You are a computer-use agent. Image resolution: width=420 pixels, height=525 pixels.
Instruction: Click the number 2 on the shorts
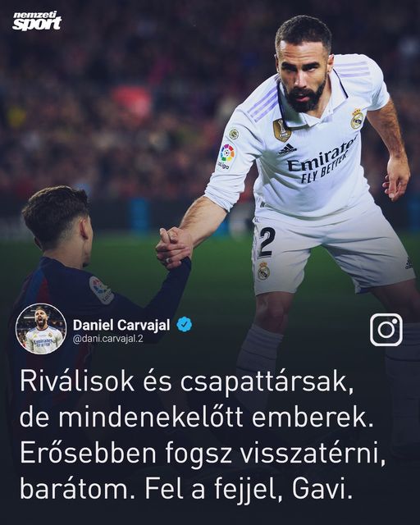click(267, 242)
